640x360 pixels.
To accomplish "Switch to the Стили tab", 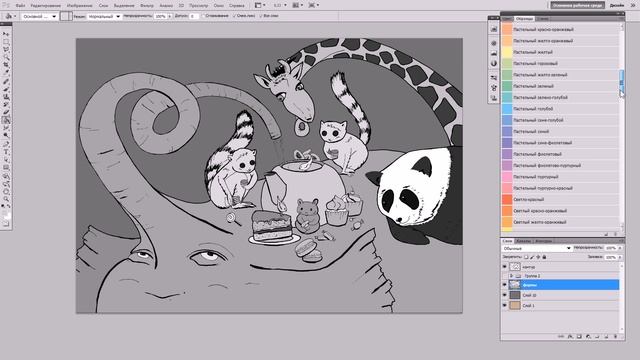I will pyautogui.click(x=543, y=19).
